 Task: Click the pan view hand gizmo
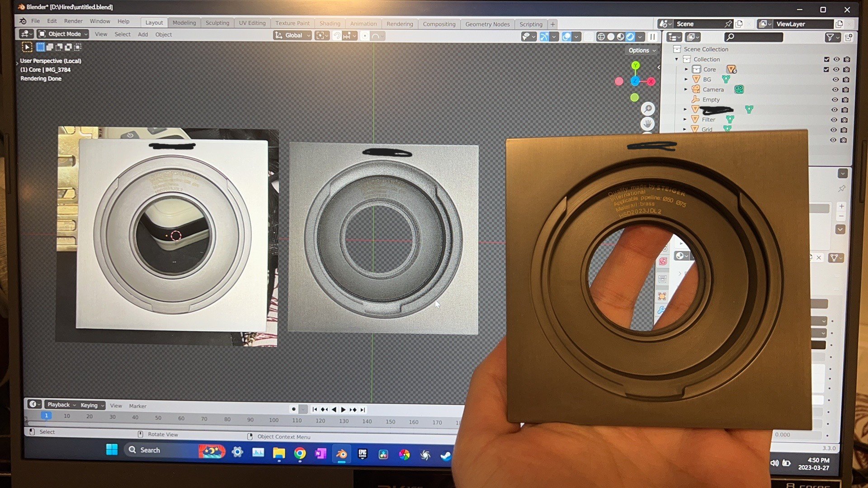tap(647, 123)
